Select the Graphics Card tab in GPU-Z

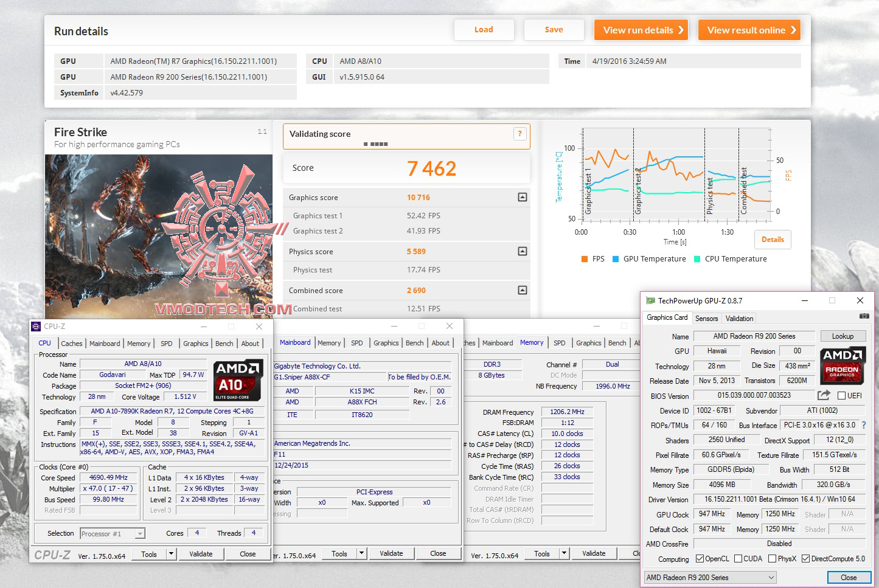(667, 317)
